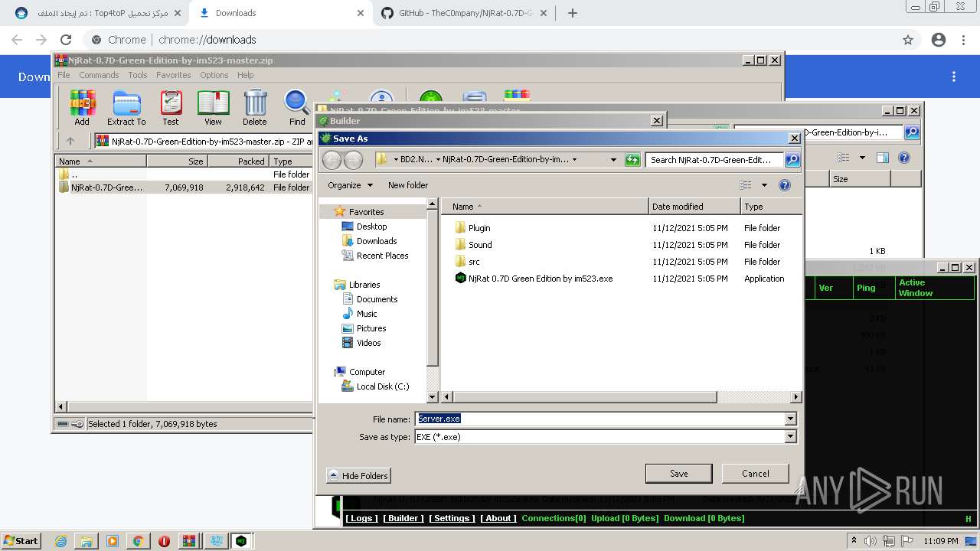The image size is (980, 551).
Task: Open Chrome profile avatar
Action: point(939,40)
